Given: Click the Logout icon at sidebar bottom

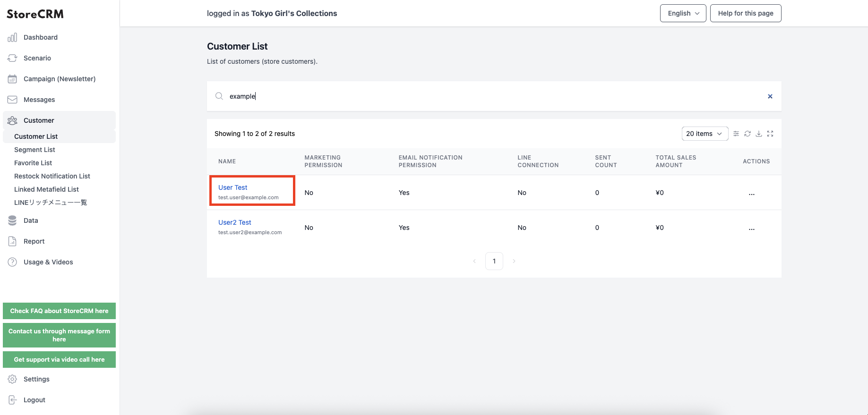Looking at the screenshot, I should point(12,400).
